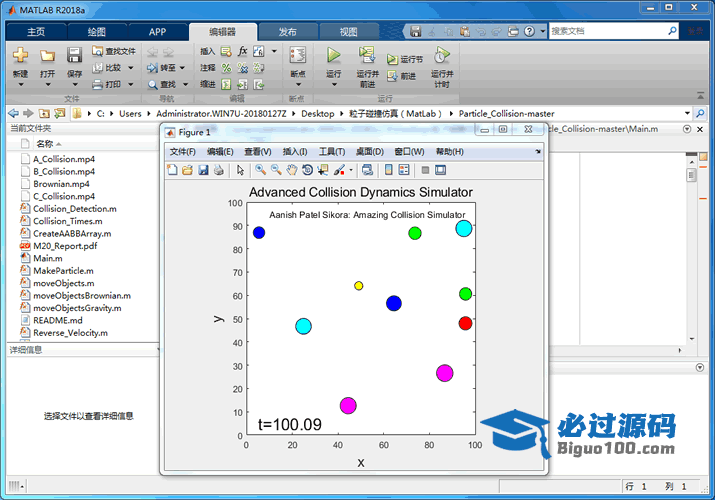Screen dimensions: 715x500
Task: Click the smart indent icon next to 缩进
Action: (x=226, y=84)
